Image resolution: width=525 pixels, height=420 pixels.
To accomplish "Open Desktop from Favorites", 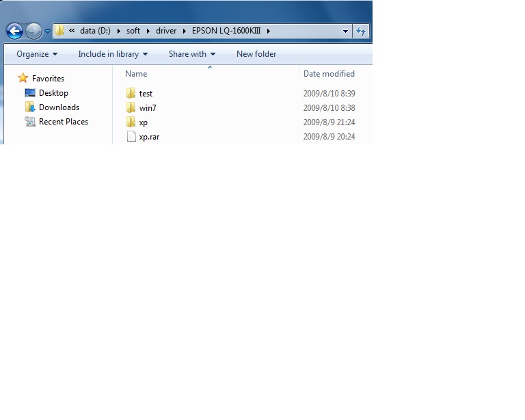I will (53, 93).
